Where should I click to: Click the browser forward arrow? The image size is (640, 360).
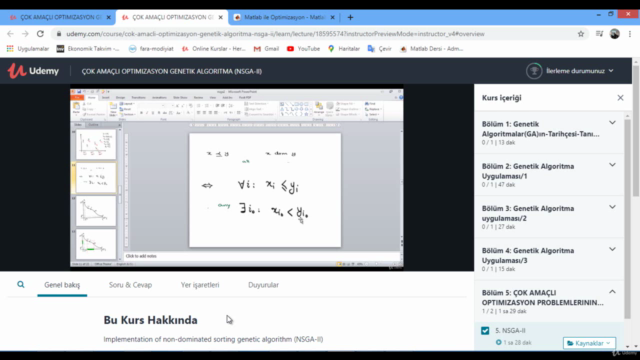[x=25, y=34]
